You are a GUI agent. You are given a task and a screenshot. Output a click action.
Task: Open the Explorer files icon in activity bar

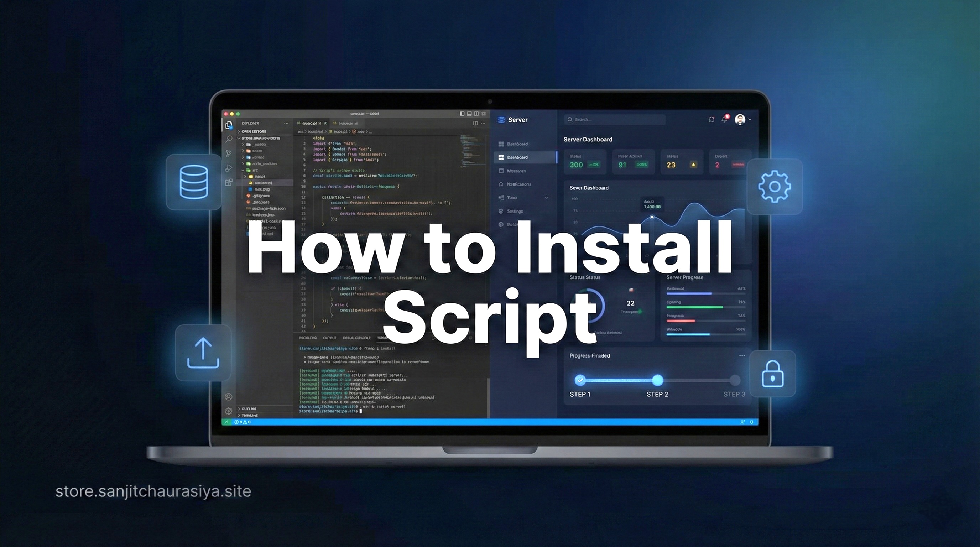(x=229, y=125)
